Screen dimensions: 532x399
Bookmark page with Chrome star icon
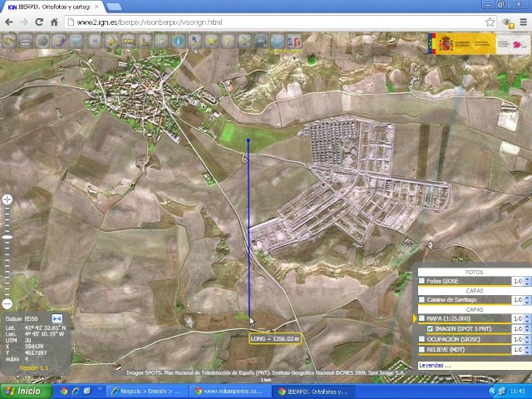pos(490,22)
